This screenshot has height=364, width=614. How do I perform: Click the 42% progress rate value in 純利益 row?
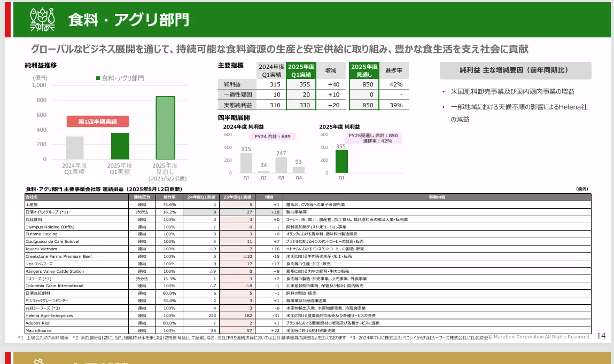[396, 84]
